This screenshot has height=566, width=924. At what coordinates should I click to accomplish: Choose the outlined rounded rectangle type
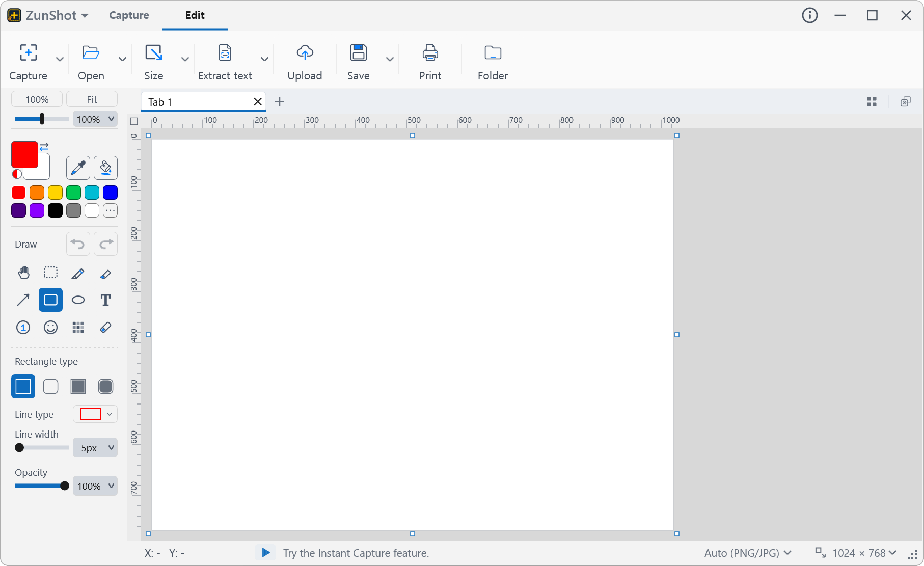50,387
